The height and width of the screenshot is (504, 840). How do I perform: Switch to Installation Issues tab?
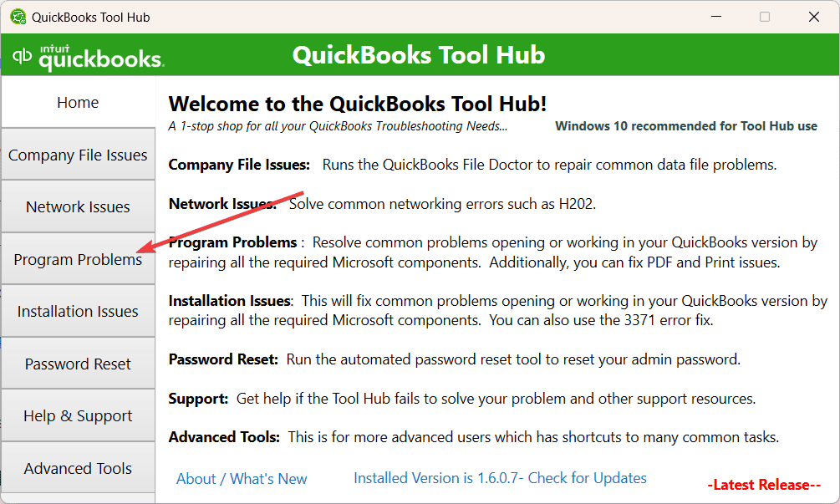tap(79, 311)
